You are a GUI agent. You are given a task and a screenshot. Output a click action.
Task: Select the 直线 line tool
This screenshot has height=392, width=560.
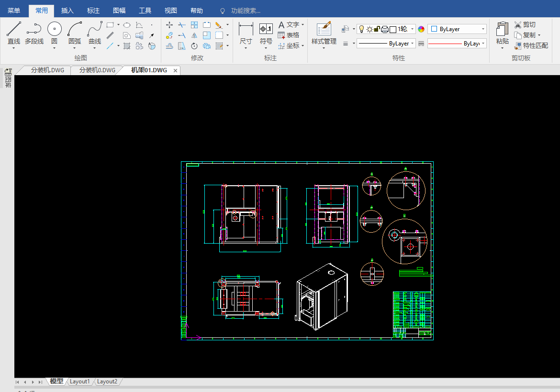pos(14,32)
